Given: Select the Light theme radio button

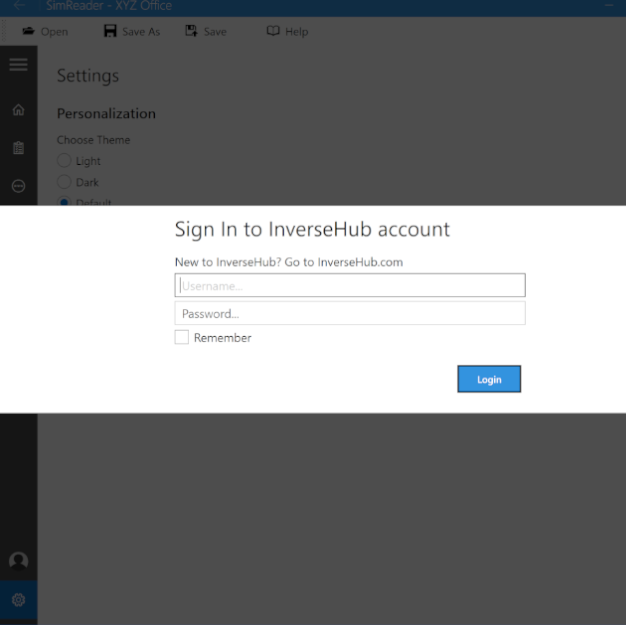Looking at the screenshot, I should (x=64, y=161).
